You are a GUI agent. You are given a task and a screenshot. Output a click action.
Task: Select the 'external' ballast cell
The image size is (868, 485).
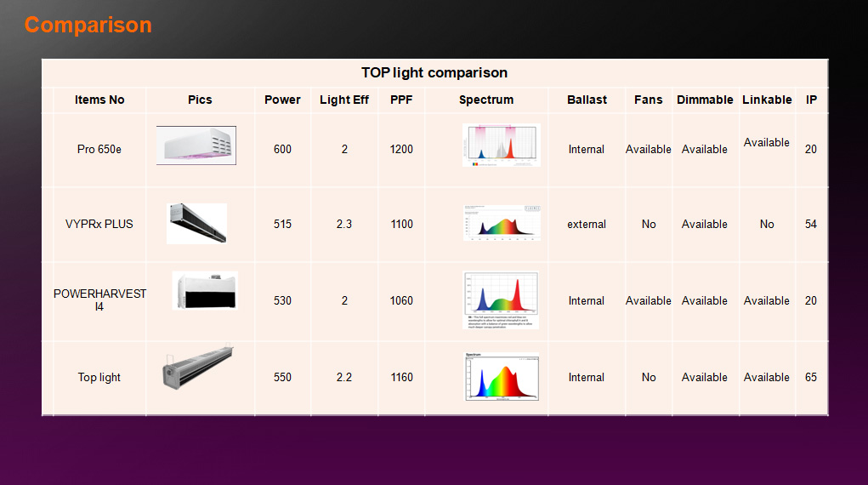[587, 224]
